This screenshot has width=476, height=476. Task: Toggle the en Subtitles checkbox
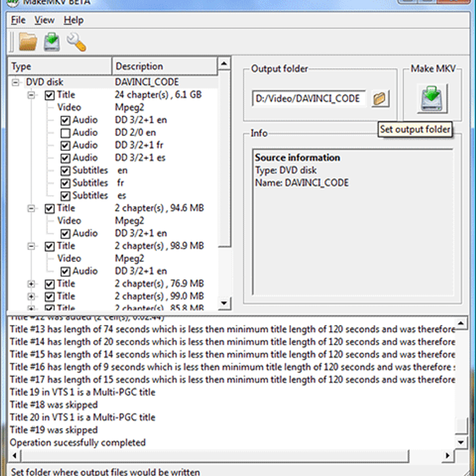(65, 171)
